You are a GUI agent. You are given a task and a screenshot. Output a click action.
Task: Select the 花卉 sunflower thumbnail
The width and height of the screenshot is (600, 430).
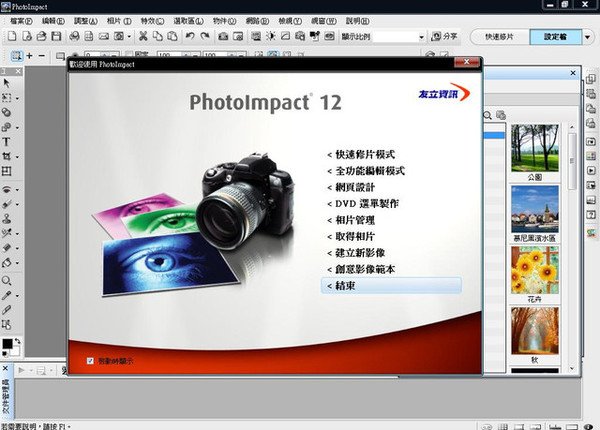[x=535, y=270]
